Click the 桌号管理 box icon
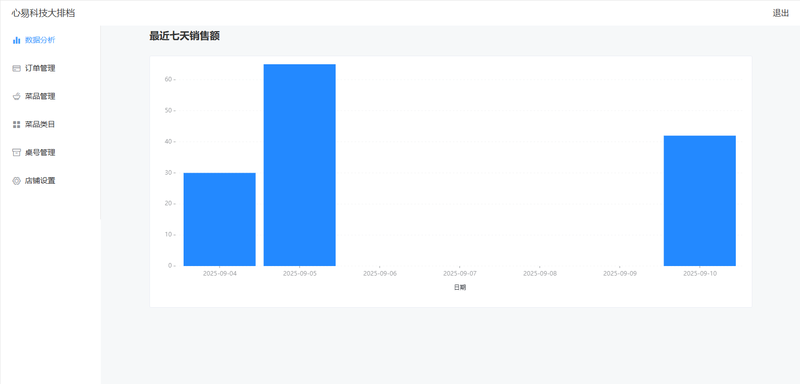The height and width of the screenshot is (384, 800). click(x=16, y=152)
